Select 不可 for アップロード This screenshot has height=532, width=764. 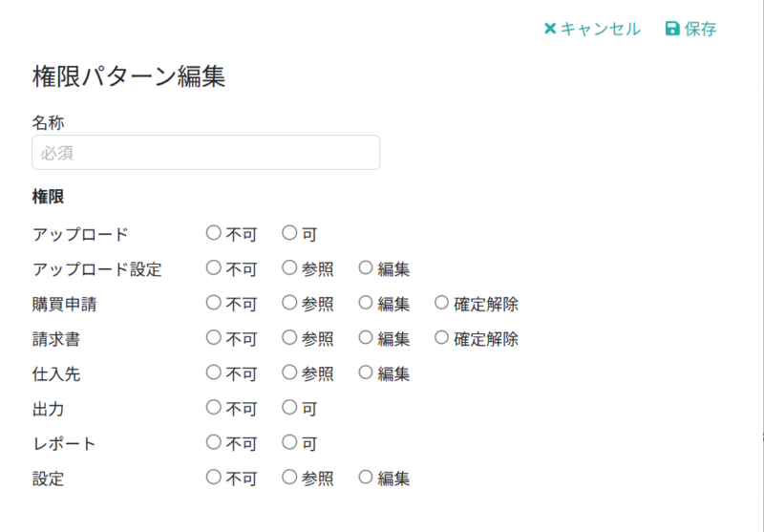[x=213, y=232]
